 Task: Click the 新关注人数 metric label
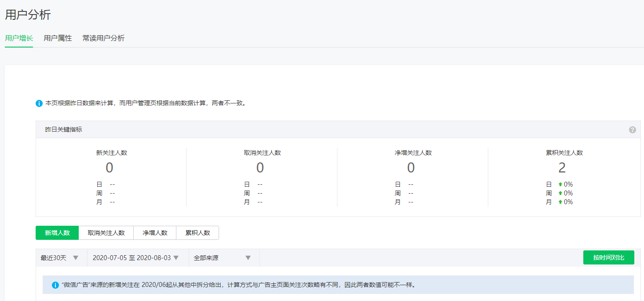112,153
